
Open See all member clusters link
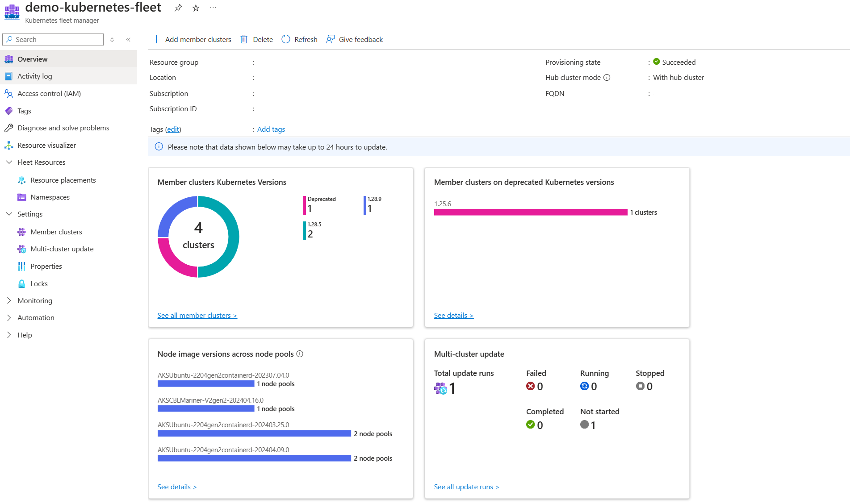pos(197,316)
